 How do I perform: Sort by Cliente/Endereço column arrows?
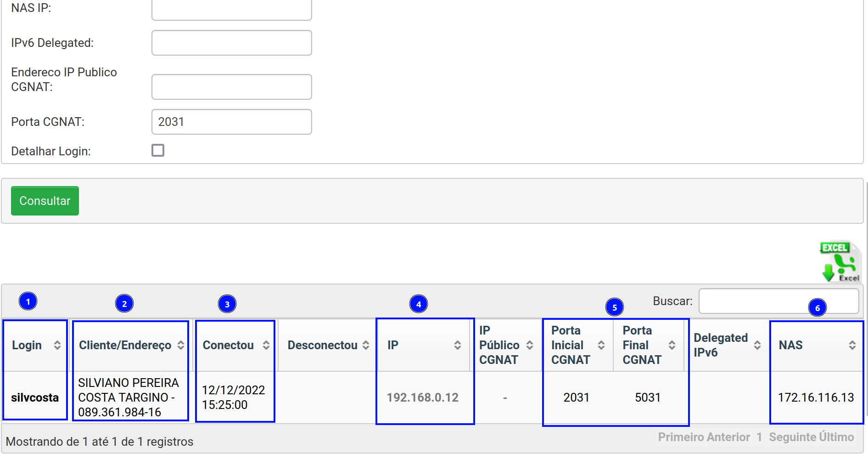point(181,345)
